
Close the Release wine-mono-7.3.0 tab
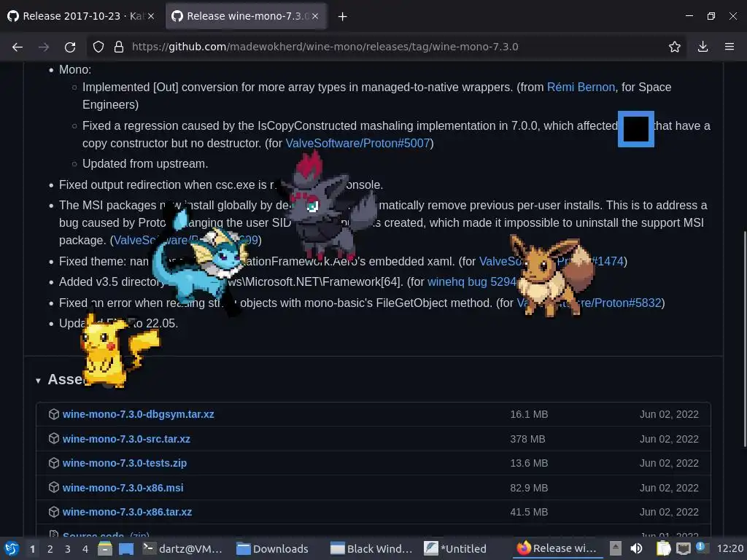click(x=315, y=16)
